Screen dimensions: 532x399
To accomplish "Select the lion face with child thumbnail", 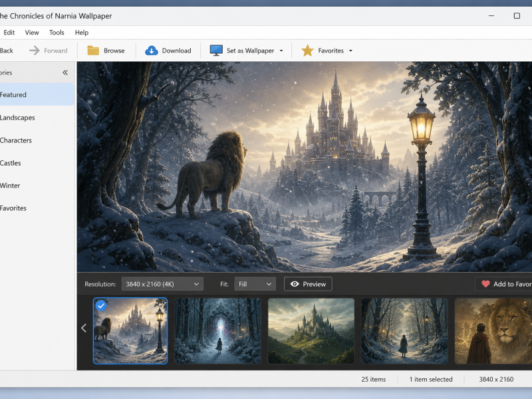I will [x=493, y=331].
